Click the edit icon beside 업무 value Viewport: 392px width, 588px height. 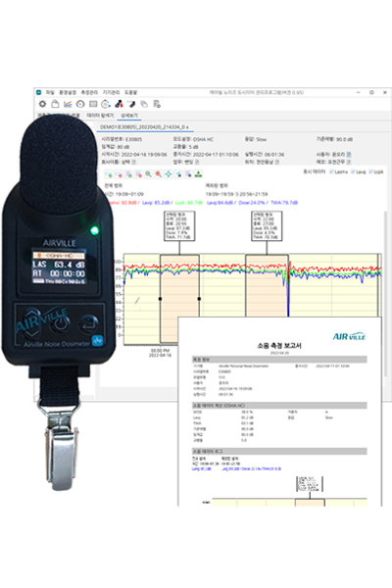pyautogui.click(x=197, y=162)
